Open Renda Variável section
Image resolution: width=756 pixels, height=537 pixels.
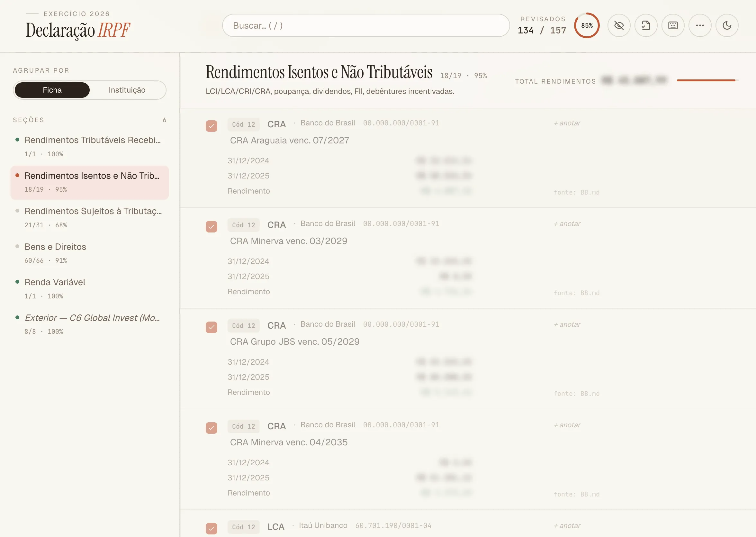click(90, 289)
